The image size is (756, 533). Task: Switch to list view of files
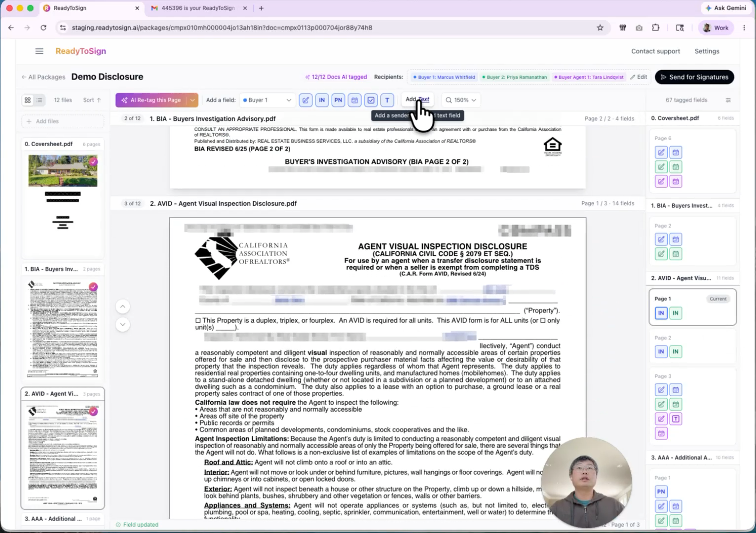coord(39,100)
